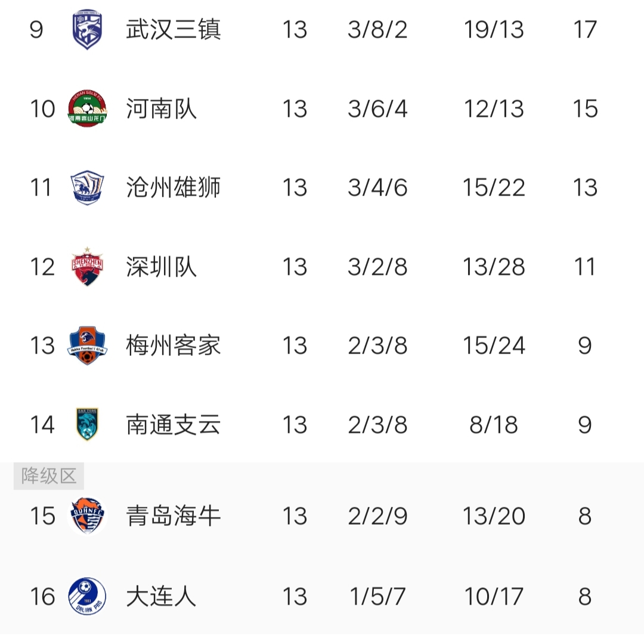This screenshot has width=644, height=644.
Task: Select the 河南队 team name
Action: (162, 109)
